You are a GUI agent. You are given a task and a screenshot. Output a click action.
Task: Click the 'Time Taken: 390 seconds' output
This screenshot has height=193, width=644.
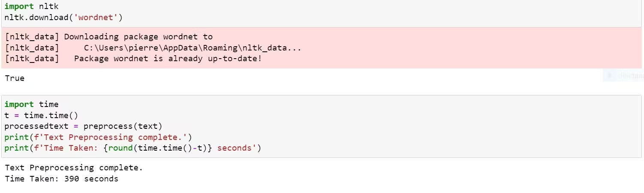[x=61, y=179]
